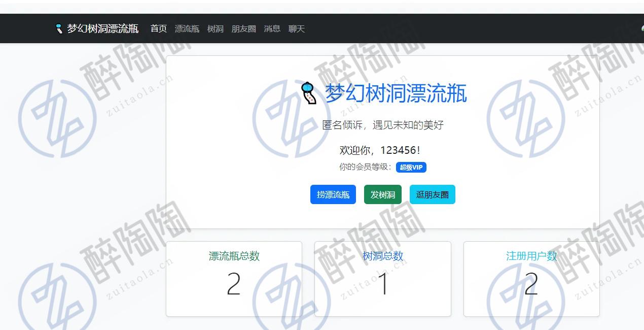Click the number 1 in 树洞总数 card

383,284
